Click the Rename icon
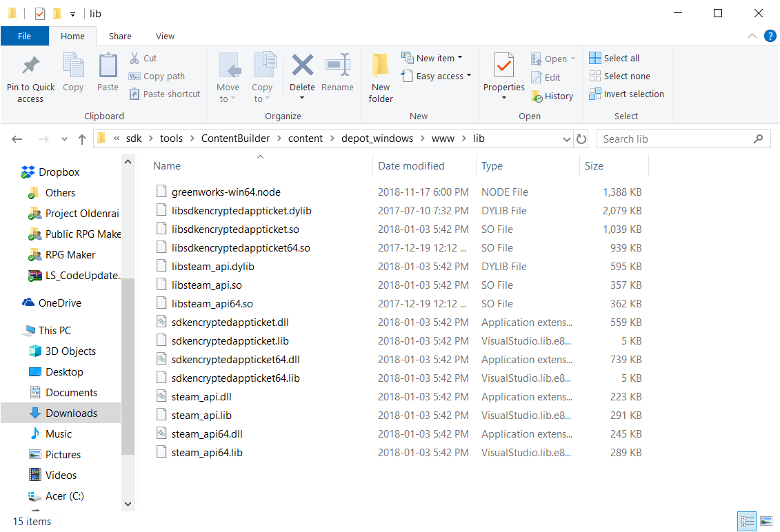Screen dimensions: 780x532 tap(337, 65)
